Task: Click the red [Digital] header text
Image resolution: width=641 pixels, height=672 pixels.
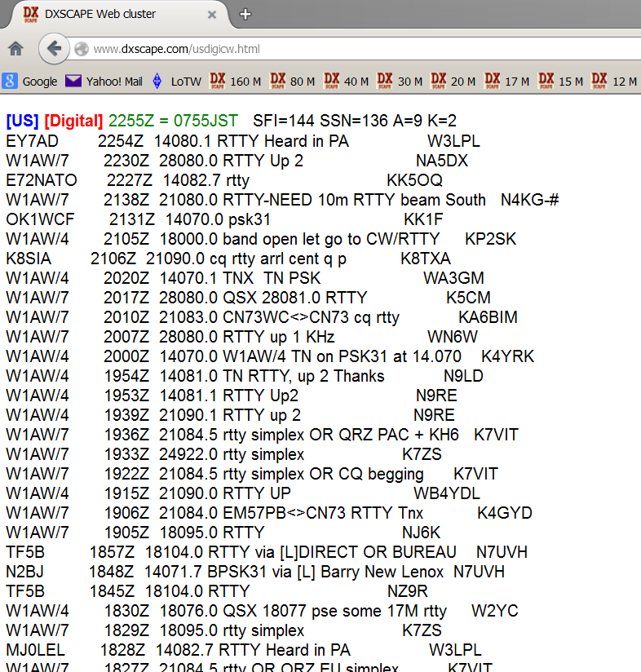Action: (x=73, y=121)
